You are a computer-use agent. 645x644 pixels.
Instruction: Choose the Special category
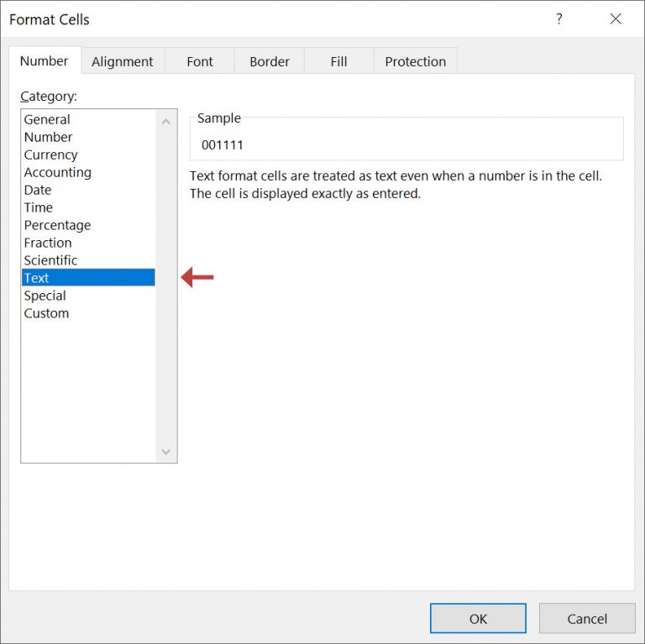point(45,296)
